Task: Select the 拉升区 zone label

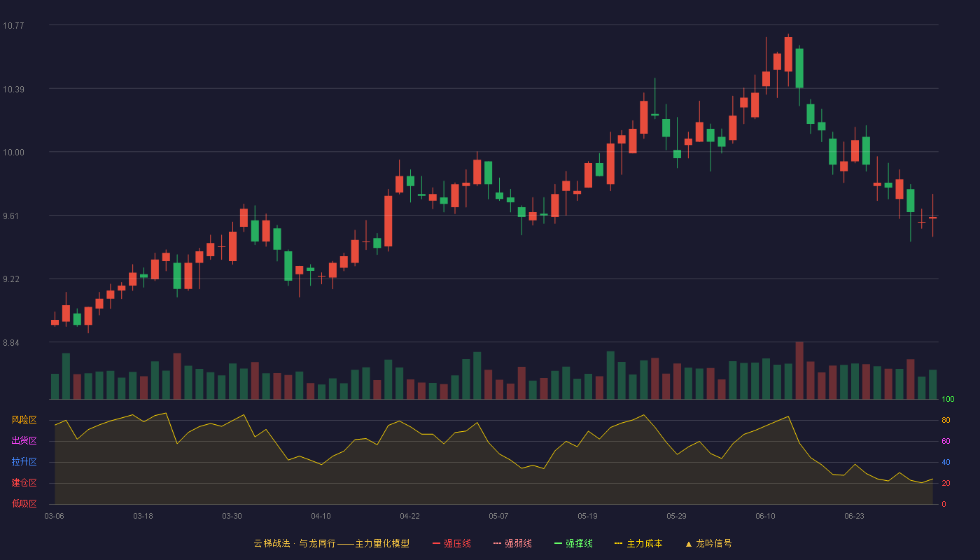Action: [x=24, y=462]
